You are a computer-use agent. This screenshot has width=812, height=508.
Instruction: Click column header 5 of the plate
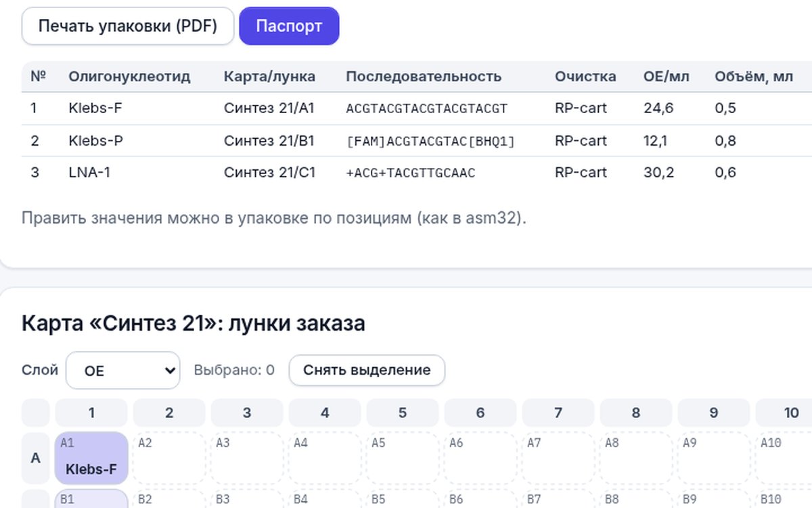point(403,412)
